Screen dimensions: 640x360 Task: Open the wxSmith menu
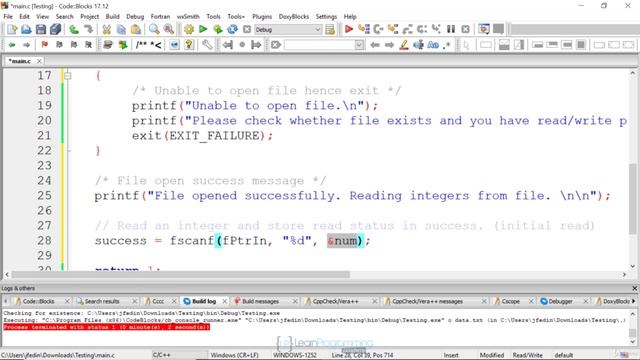pos(188,17)
